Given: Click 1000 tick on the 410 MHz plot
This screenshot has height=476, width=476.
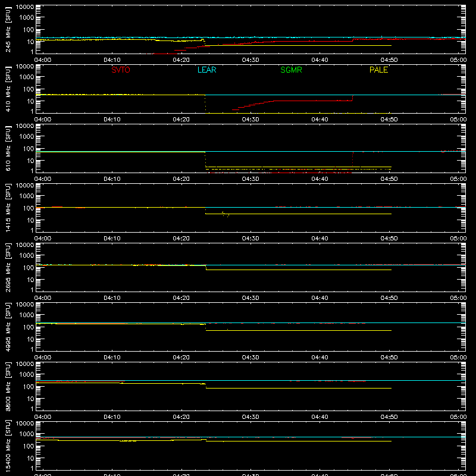Looking at the screenshot, I should coord(27,77).
